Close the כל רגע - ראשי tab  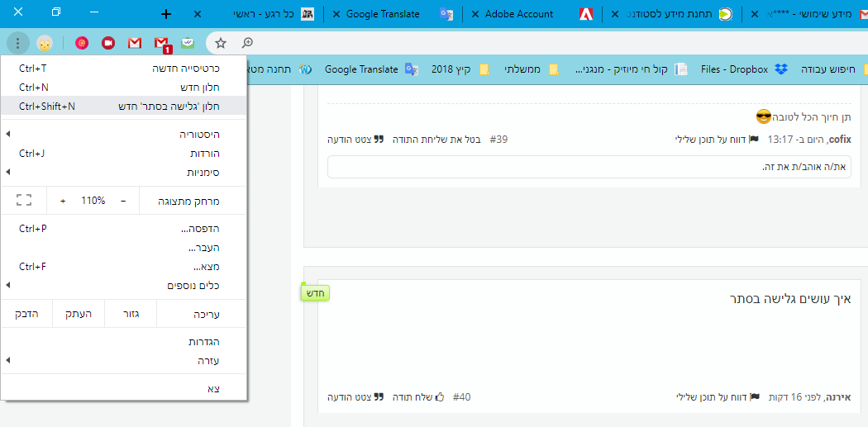198,14
